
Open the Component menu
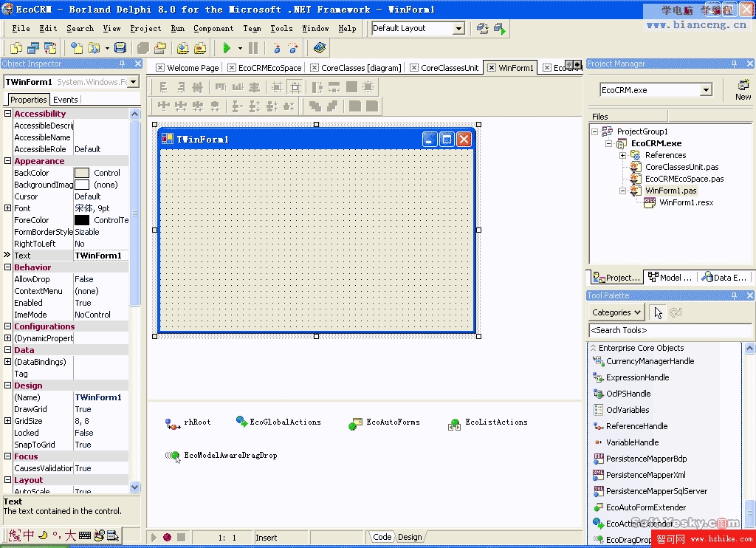(213, 29)
